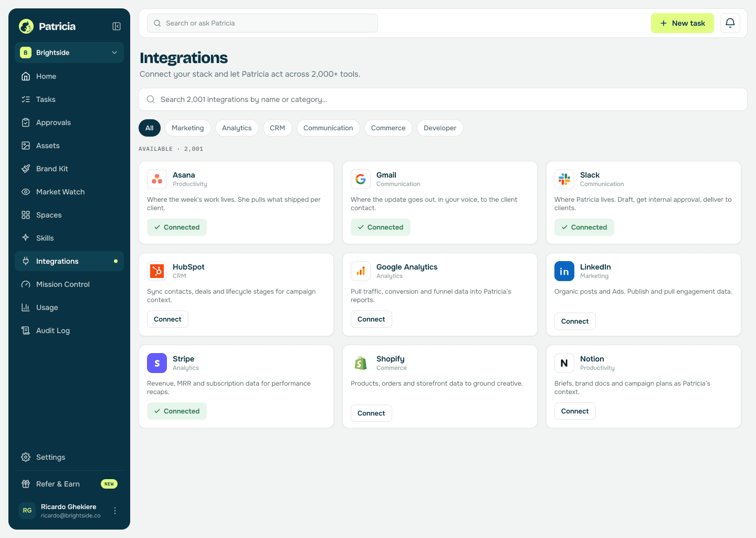Click the LinkedIn logo icon
Screen dimensions: 756x538
(x=564, y=271)
